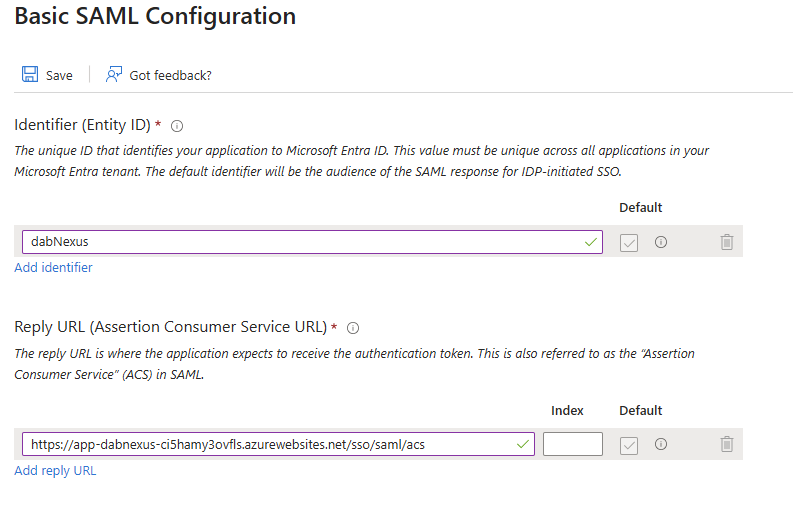Click the dabNexus identifier input field
Screen dimensions: 793x507
click(300, 242)
